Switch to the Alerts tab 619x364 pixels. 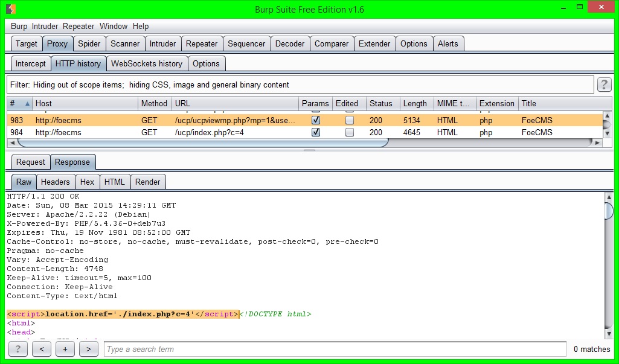[x=448, y=43]
